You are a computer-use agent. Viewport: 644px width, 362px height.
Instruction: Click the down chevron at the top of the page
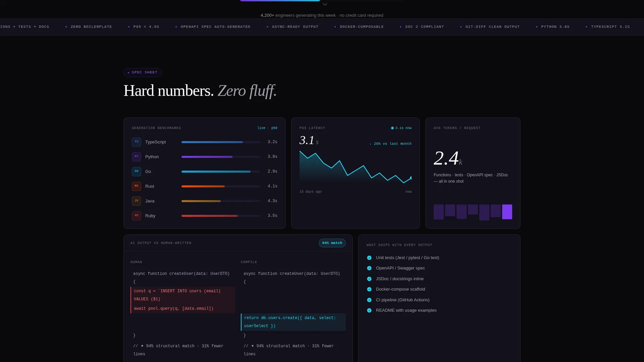325,4
